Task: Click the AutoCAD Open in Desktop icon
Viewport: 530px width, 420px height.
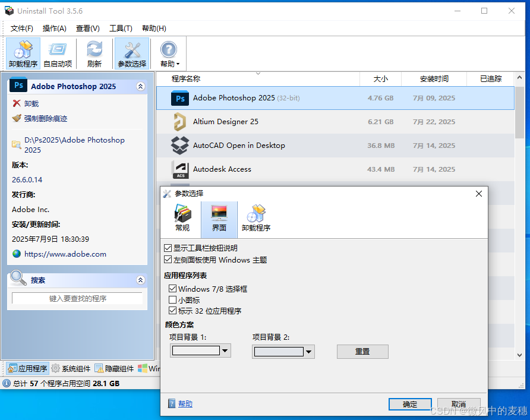Action: pos(180,146)
